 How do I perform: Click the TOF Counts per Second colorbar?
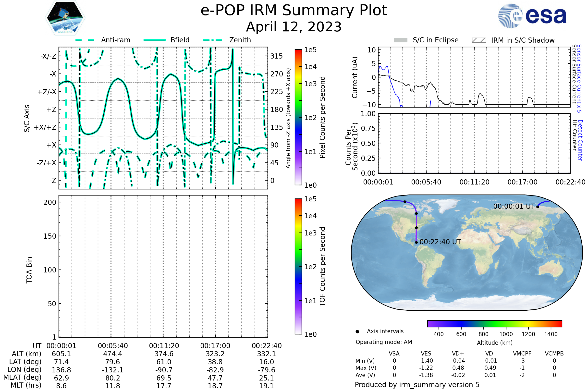[298, 267]
